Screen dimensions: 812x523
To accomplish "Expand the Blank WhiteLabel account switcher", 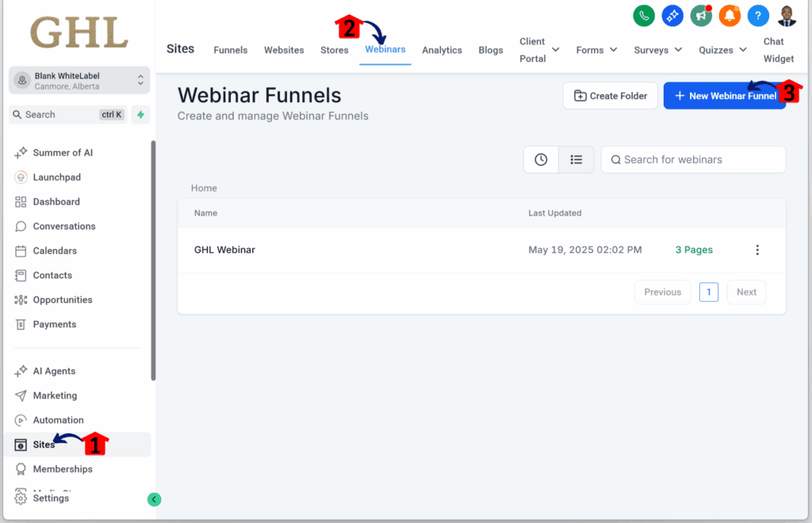I will tap(79, 80).
